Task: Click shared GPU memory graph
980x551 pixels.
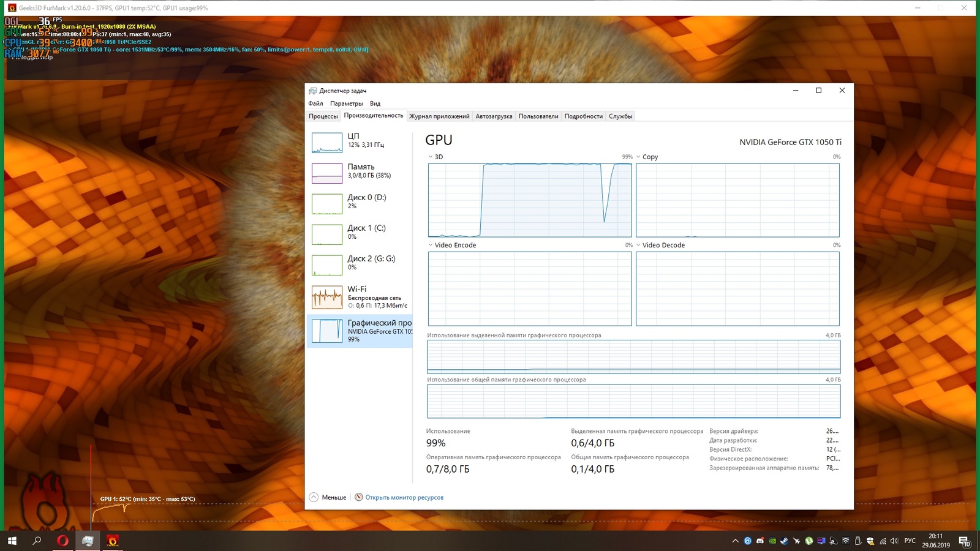Action: tap(634, 402)
